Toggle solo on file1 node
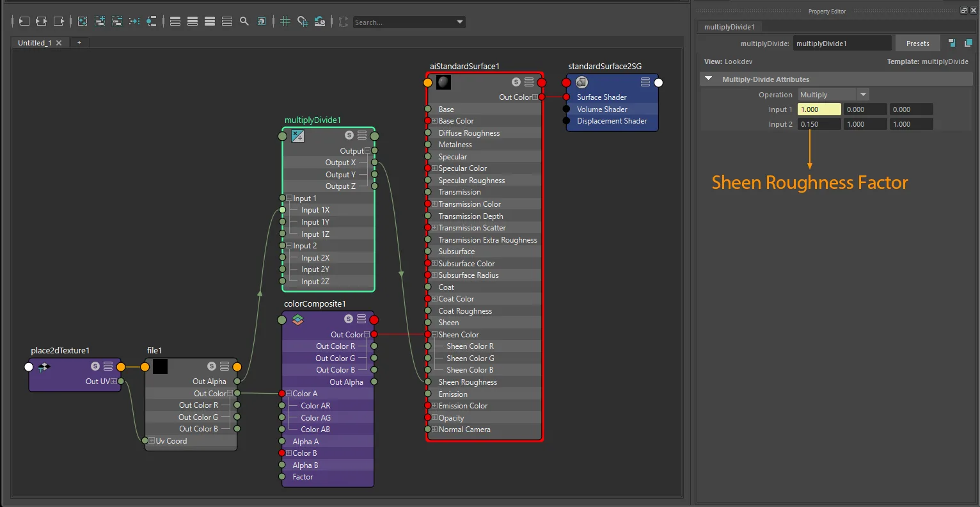 click(212, 366)
